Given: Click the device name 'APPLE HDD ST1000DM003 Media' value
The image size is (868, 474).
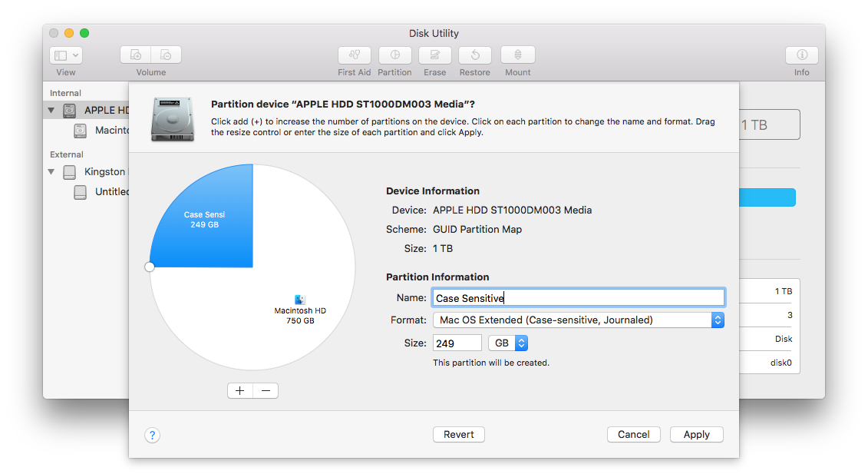Looking at the screenshot, I should click(512, 210).
